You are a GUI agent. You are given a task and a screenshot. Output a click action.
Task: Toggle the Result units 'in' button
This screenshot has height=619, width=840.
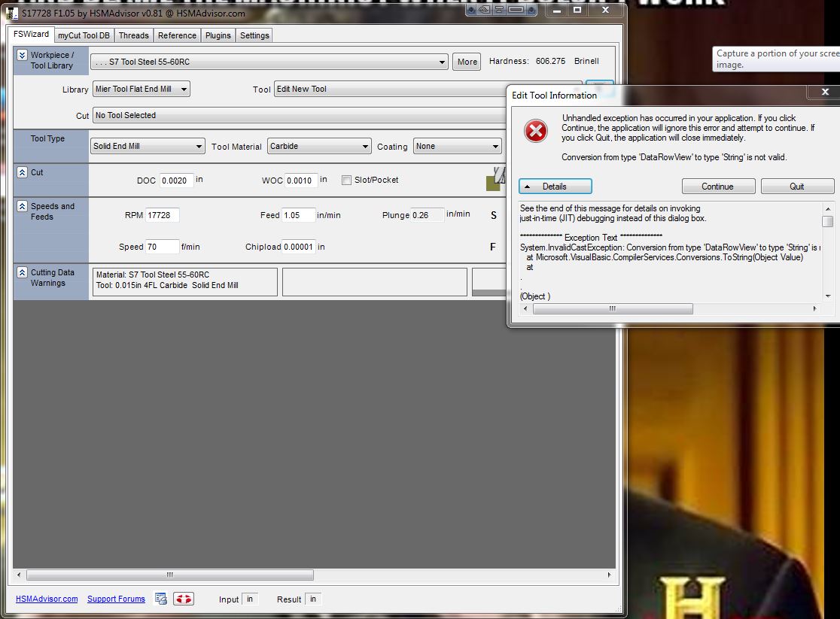tap(312, 599)
